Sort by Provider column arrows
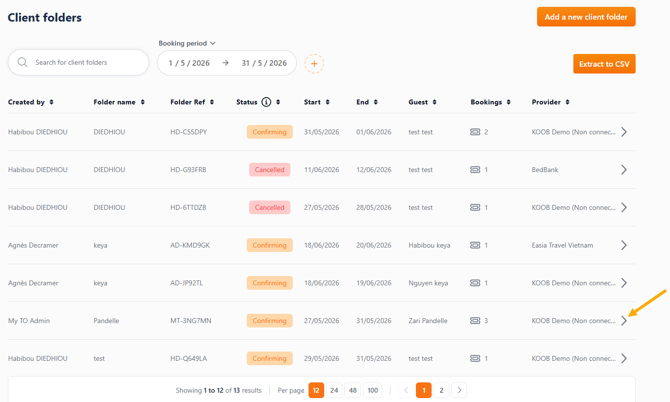The height and width of the screenshot is (402, 670). (x=567, y=102)
